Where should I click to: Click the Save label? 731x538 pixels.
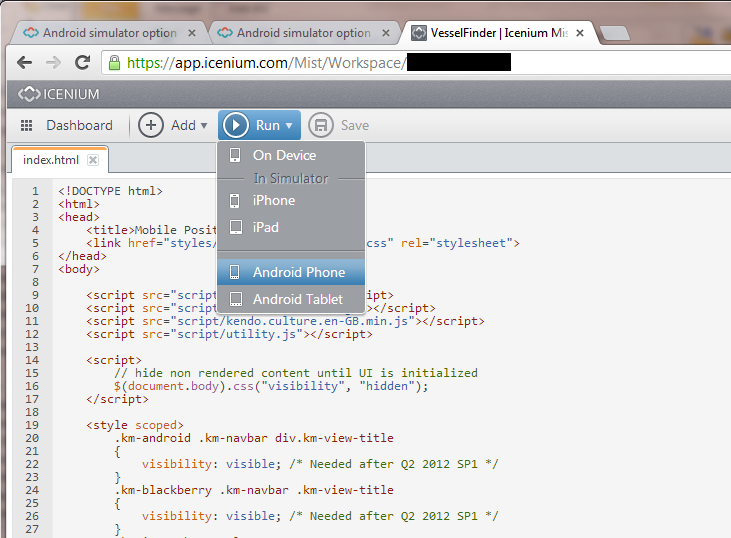click(355, 125)
